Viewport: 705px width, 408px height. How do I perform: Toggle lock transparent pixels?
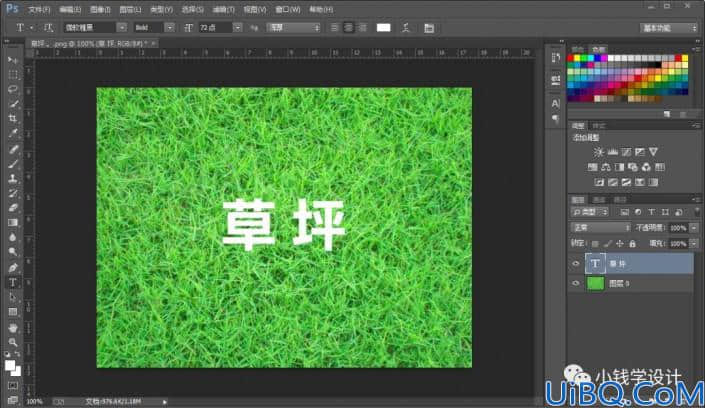(595, 244)
